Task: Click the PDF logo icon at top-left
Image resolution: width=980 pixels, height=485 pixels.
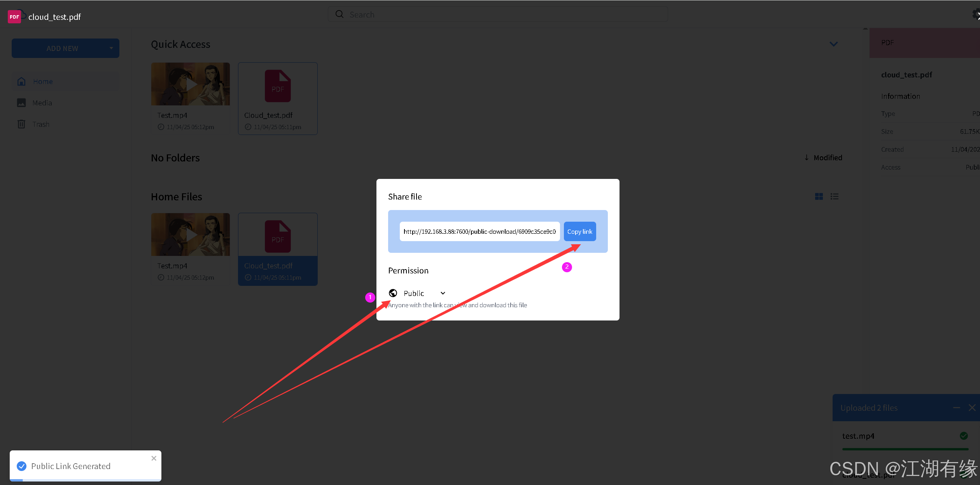Action: tap(14, 17)
